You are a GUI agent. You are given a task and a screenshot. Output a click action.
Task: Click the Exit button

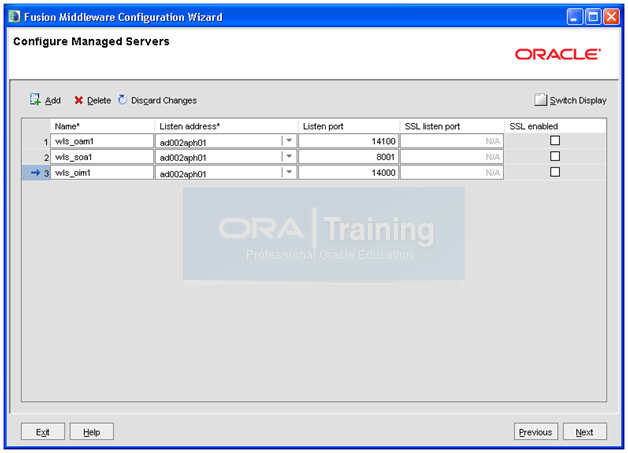click(43, 432)
